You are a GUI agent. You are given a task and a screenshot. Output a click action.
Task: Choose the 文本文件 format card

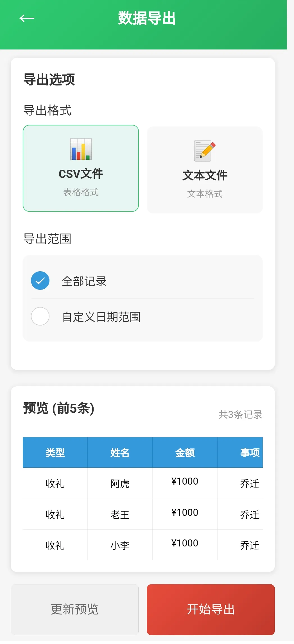(205, 170)
